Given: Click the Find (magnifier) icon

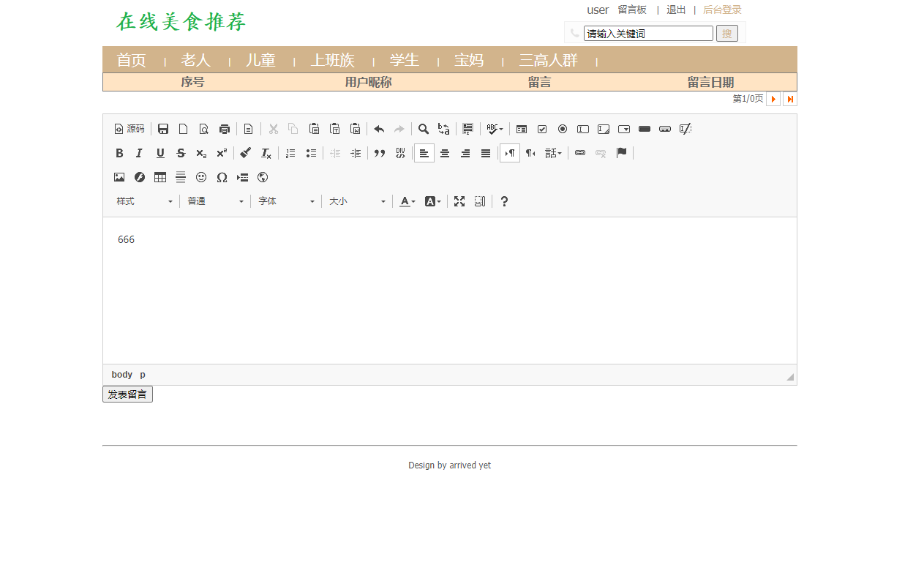Looking at the screenshot, I should point(424,129).
